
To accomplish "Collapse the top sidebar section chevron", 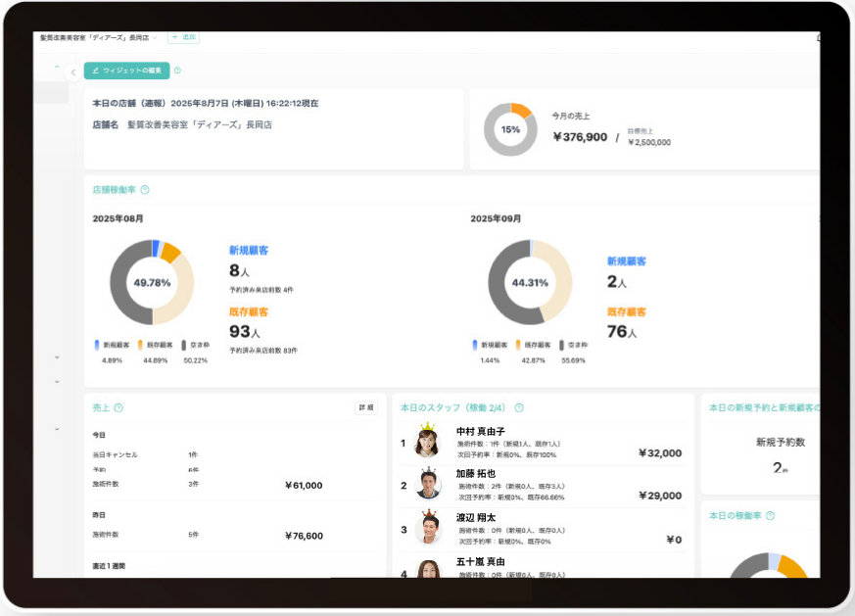I will coord(57,67).
